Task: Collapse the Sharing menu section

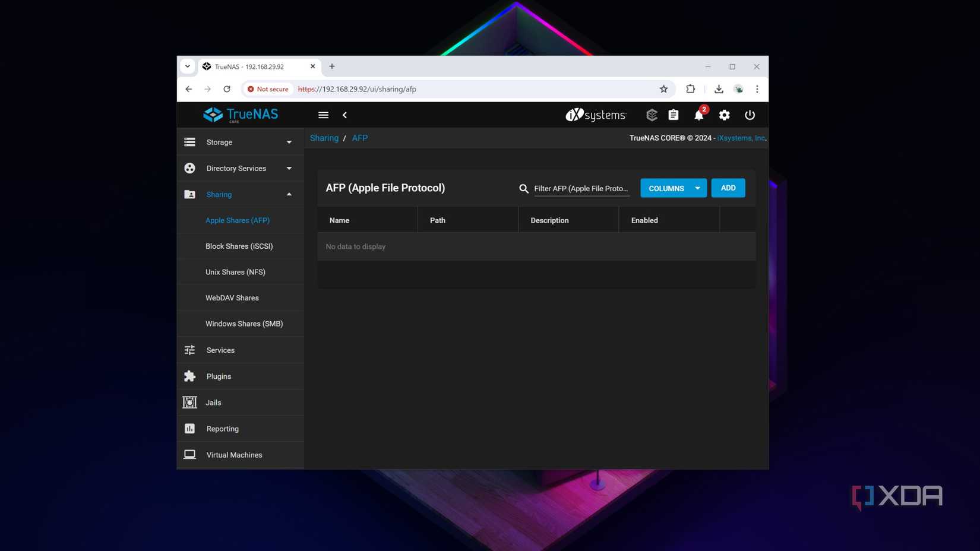Action: tap(240, 195)
